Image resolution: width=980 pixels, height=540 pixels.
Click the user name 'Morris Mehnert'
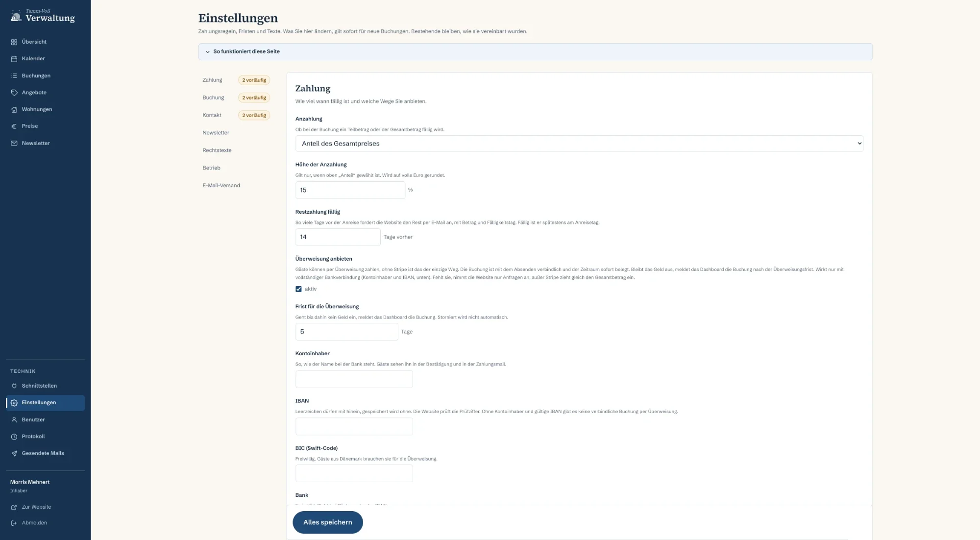click(x=30, y=482)
